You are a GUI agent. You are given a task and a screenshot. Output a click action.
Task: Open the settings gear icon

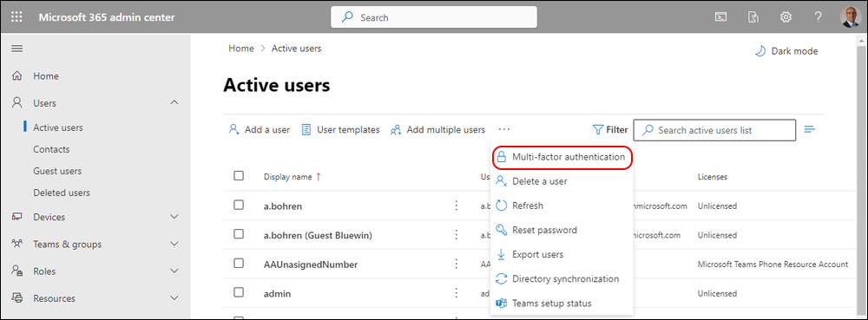786,17
